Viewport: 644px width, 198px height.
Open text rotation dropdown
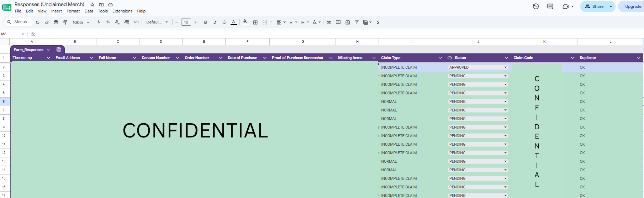pos(317,22)
